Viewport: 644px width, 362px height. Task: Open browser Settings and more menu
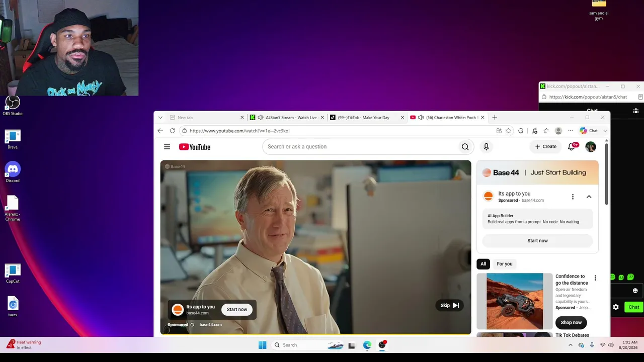click(x=571, y=131)
